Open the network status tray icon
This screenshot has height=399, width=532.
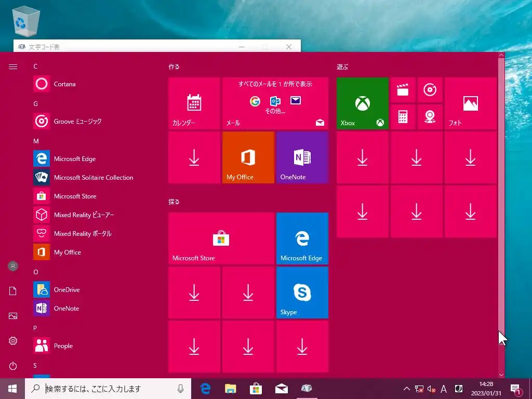pyautogui.click(x=419, y=389)
